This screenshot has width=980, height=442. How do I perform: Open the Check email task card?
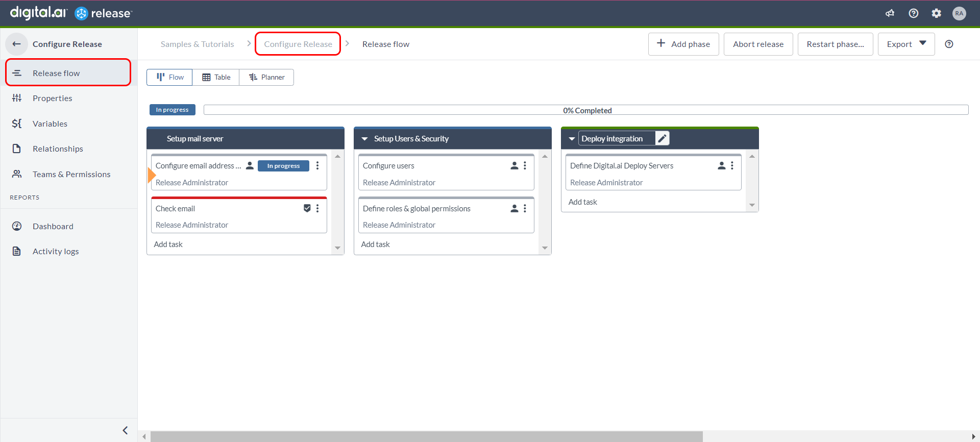click(x=239, y=215)
